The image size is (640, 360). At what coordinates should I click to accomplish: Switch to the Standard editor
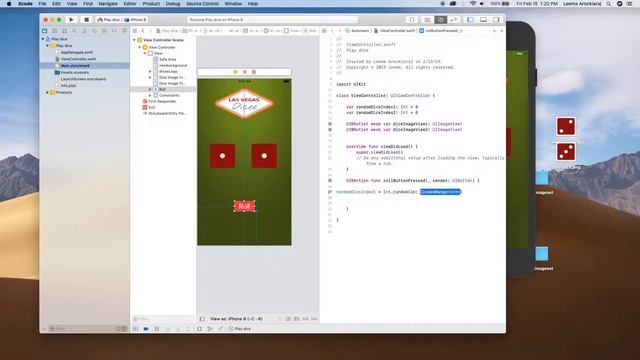427,20
